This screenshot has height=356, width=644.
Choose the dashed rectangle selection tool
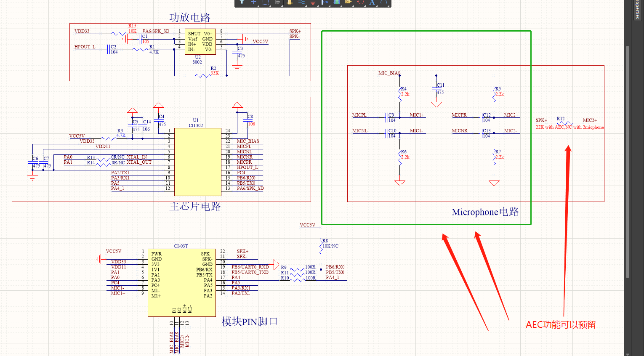point(266,2)
